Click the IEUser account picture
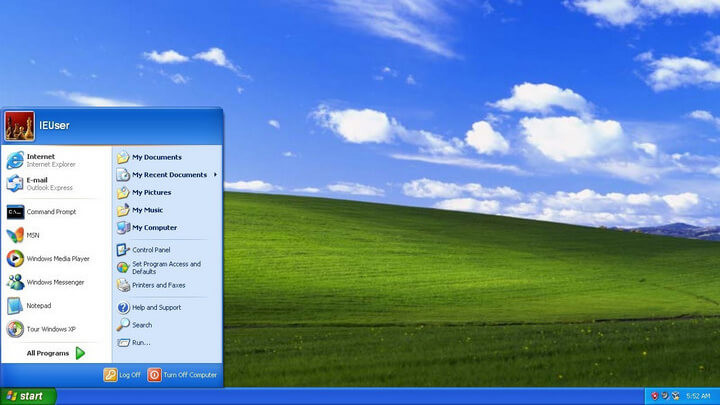 (x=20, y=126)
